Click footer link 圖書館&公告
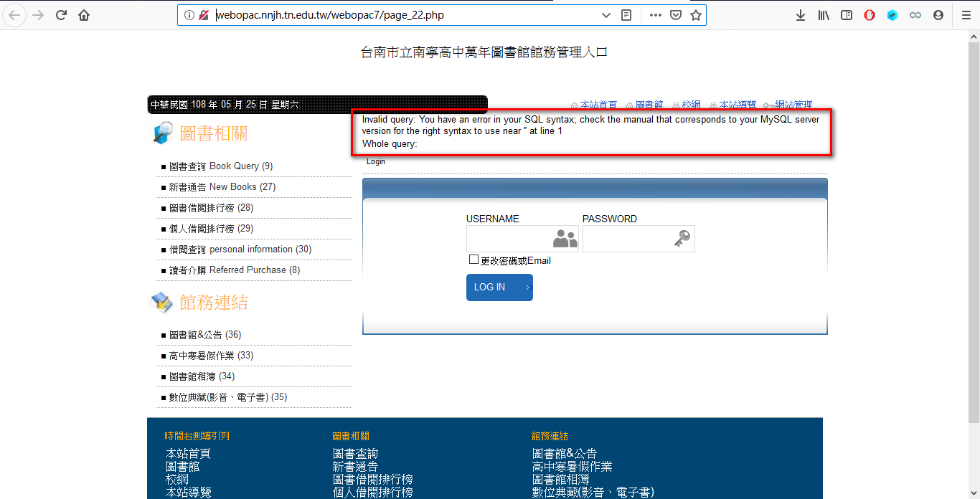 coord(564,454)
